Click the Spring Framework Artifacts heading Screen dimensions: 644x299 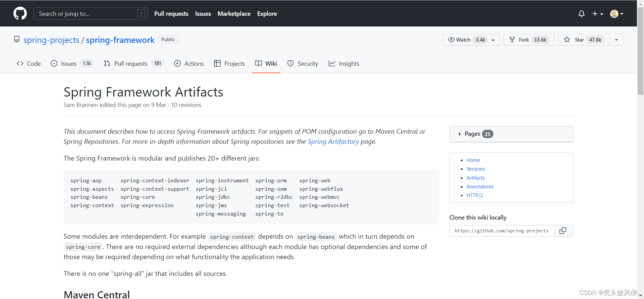coord(144,92)
